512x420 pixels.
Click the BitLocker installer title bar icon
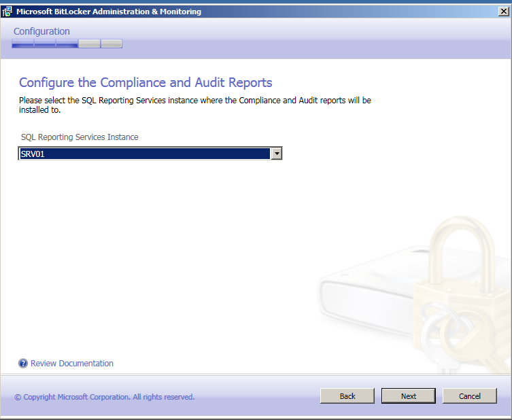pos(7,12)
